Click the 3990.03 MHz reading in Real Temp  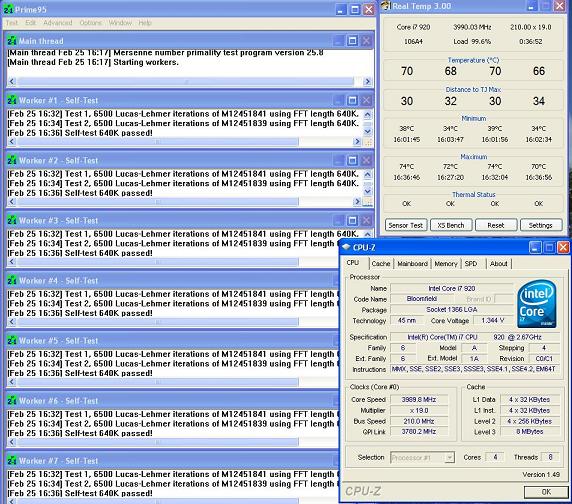(x=472, y=27)
